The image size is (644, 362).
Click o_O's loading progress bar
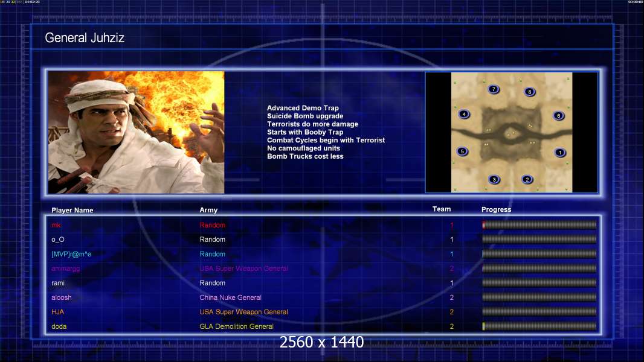click(x=539, y=239)
